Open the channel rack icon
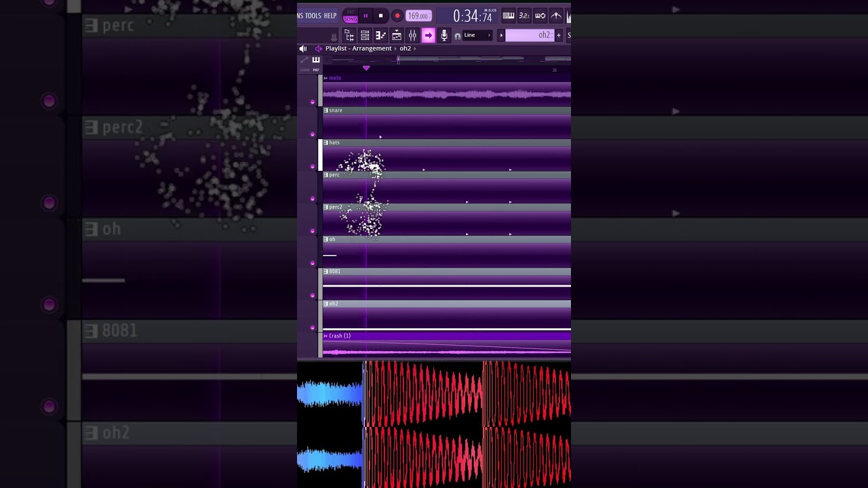868x488 pixels. 365,35
